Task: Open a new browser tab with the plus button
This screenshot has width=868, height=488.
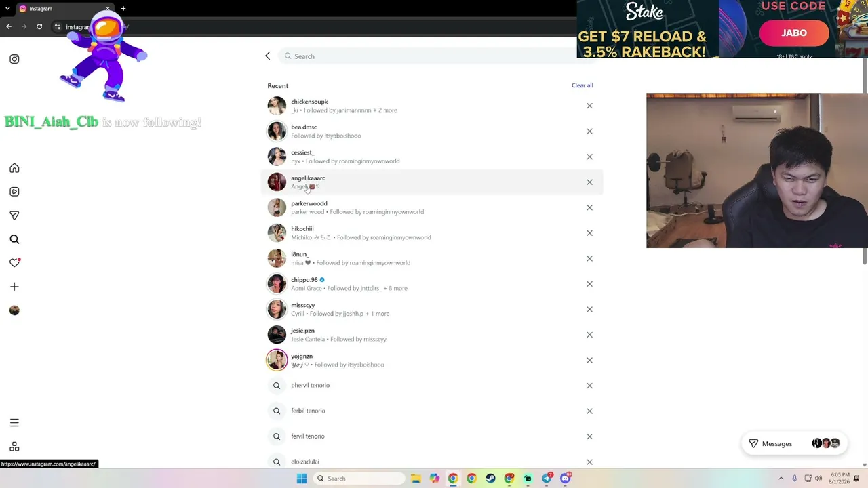Action: [123, 8]
